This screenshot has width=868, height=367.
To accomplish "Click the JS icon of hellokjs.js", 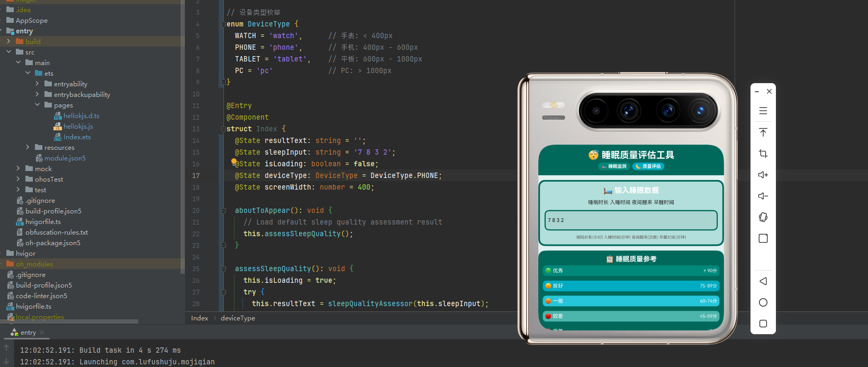I will coord(58,127).
